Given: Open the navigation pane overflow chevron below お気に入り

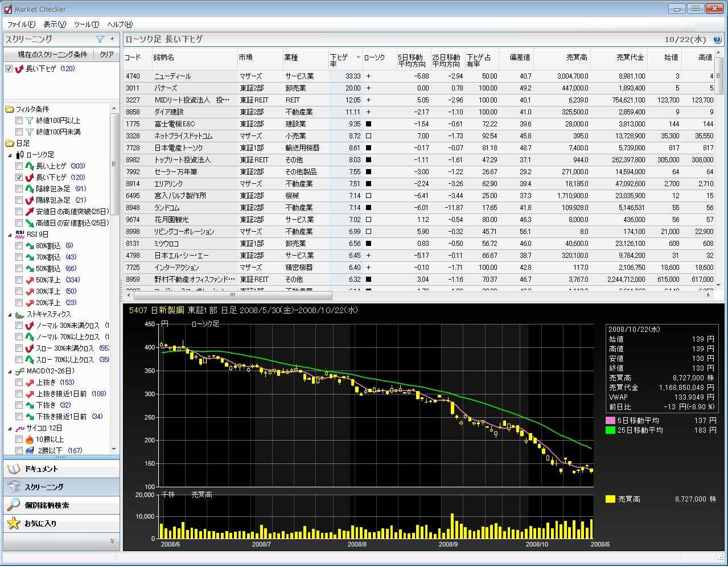Looking at the screenshot, I should click(x=112, y=541).
